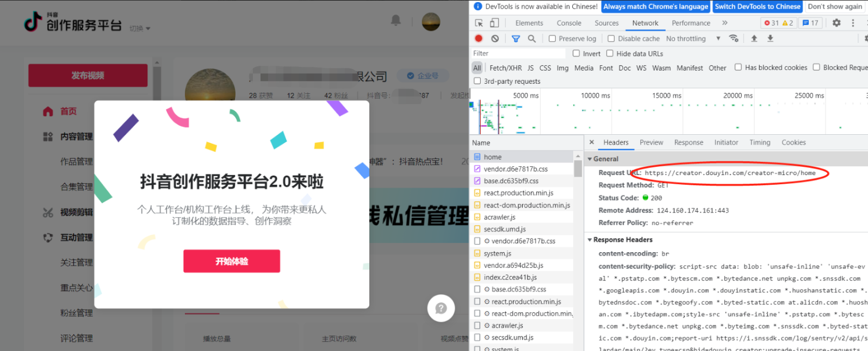Tick the 3rd-party requests checkbox
The height and width of the screenshot is (351, 868).
(x=477, y=81)
